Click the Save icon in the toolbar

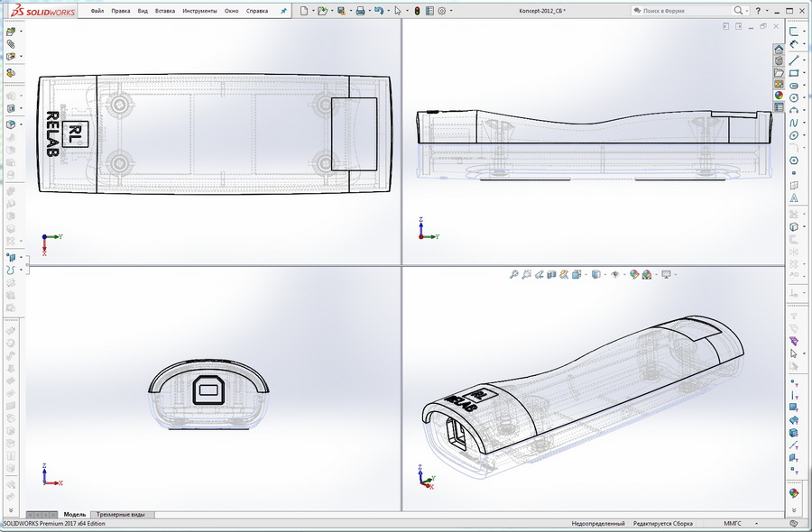click(339, 10)
